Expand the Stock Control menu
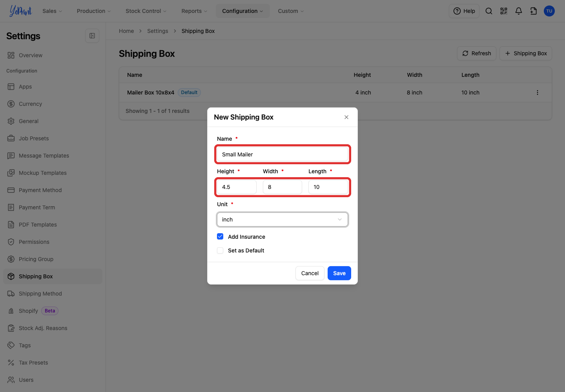This screenshot has height=392, width=565. [146, 11]
